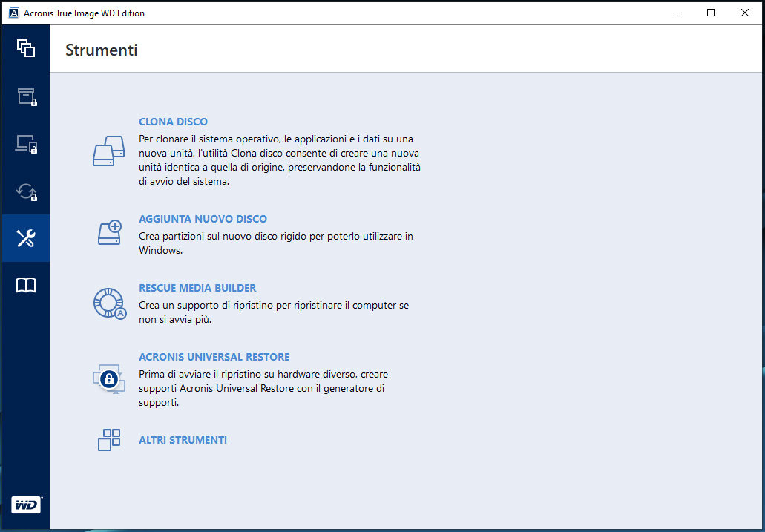Select the Tools wrench sidebar icon
765x532 pixels.
click(26, 238)
